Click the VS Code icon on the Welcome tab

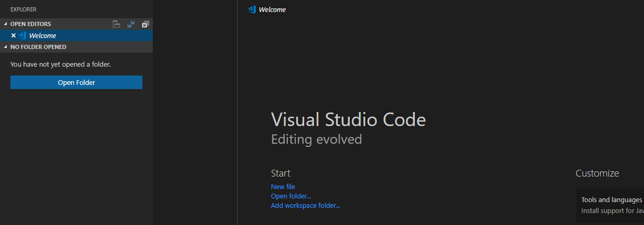pyautogui.click(x=252, y=9)
